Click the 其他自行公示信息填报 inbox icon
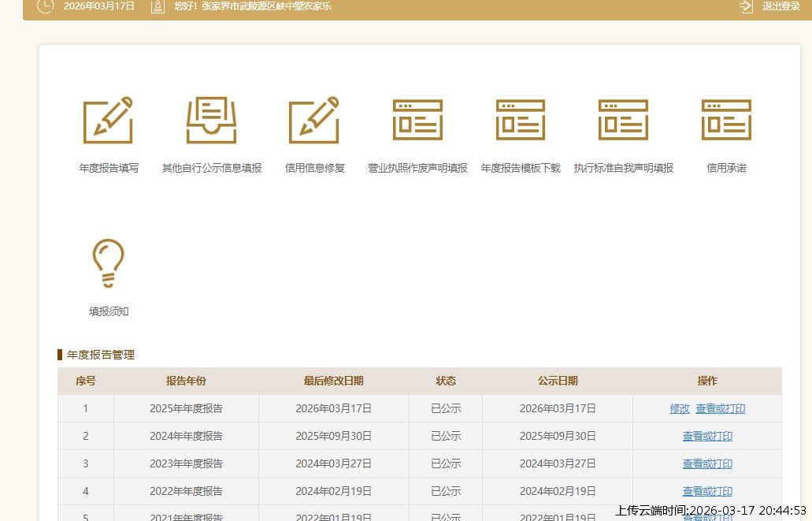The height and width of the screenshot is (521, 812). point(211,120)
